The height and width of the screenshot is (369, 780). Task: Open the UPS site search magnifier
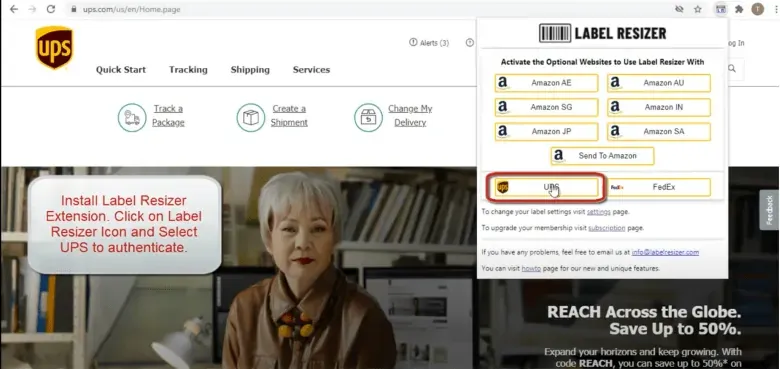(x=732, y=69)
